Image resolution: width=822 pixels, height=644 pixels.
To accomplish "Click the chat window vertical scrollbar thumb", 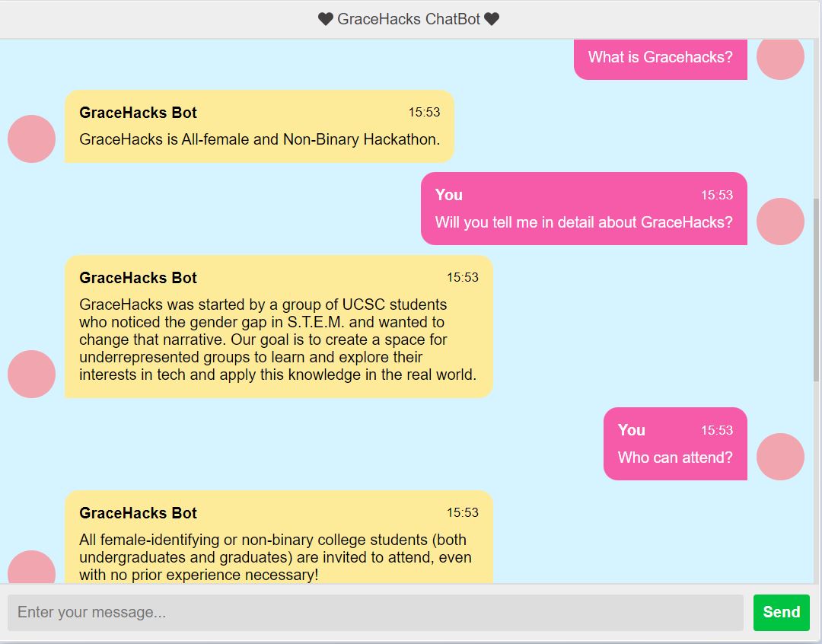I will [x=816, y=289].
